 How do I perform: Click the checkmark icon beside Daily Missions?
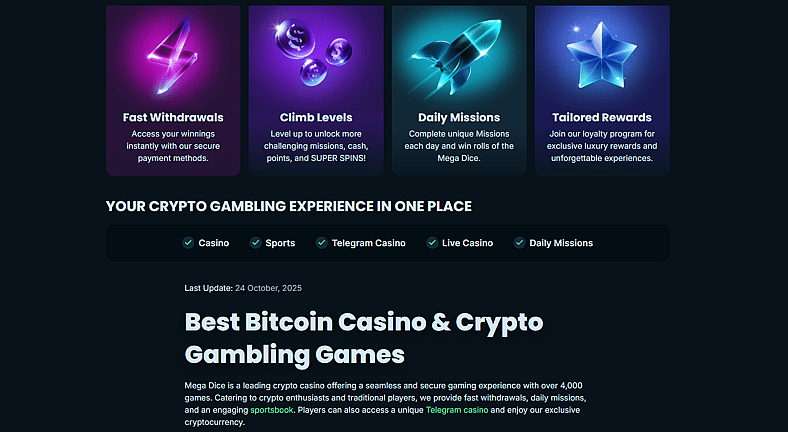(x=519, y=243)
